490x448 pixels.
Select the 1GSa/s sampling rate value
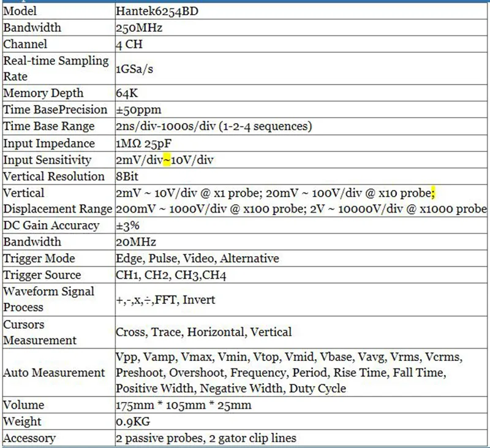click(x=134, y=69)
